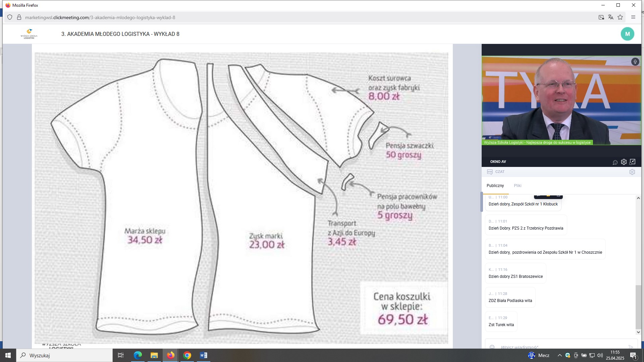This screenshot has height=362, width=644.
Task: Click the Meet Now camera tray icon
Action: [576, 355]
